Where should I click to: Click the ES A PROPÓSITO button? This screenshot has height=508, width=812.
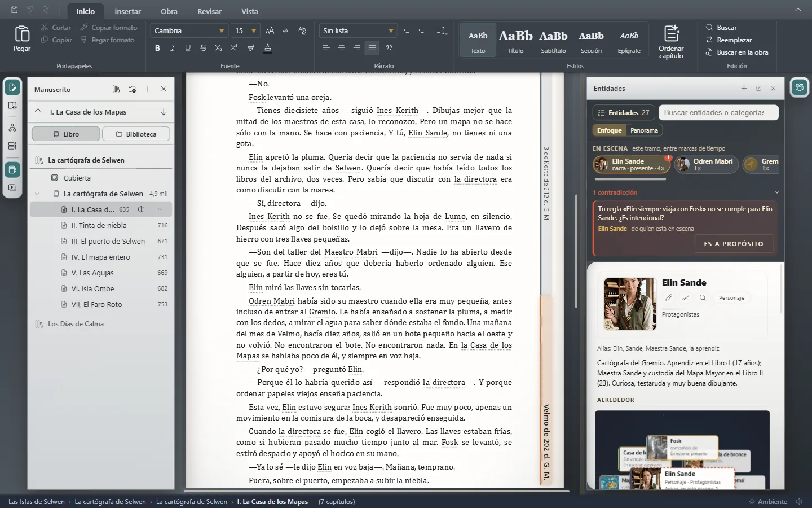tap(734, 244)
